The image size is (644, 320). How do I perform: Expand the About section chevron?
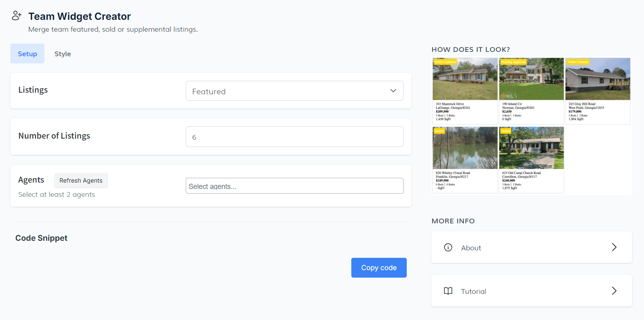click(x=614, y=247)
